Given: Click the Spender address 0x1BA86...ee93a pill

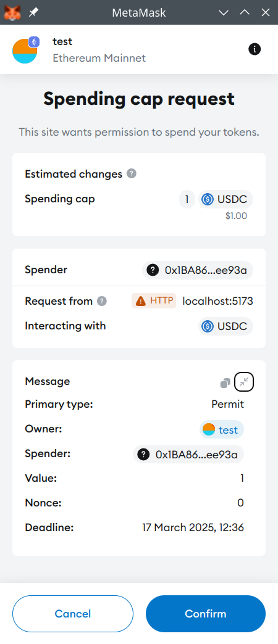Looking at the screenshot, I should pos(198,270).
